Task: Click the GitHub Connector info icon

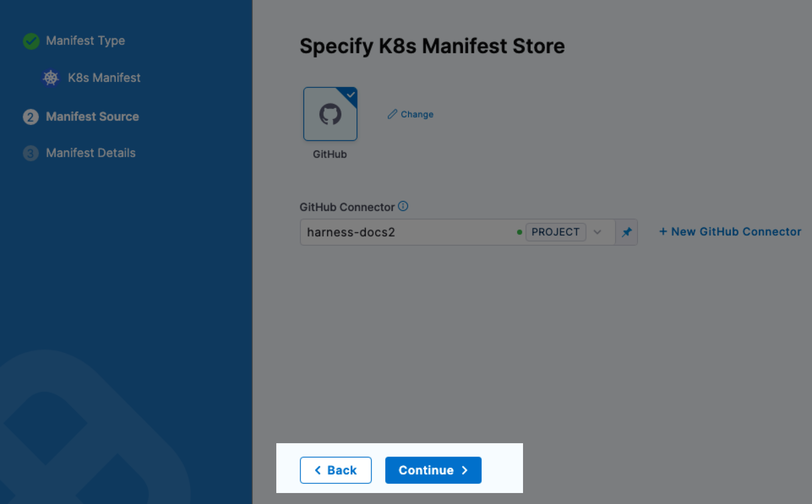Action: [403, 206]
